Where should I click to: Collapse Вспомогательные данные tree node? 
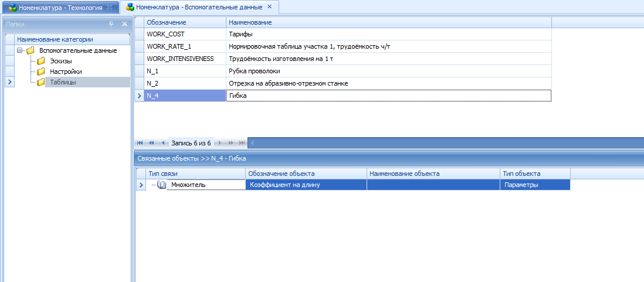pyautogui.click(x=20, y=51)
